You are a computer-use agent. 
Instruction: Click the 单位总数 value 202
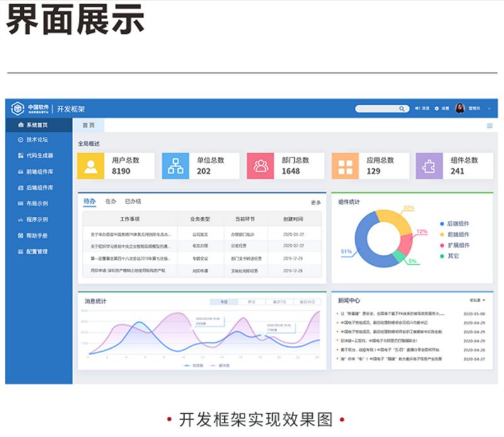point(203,171)
